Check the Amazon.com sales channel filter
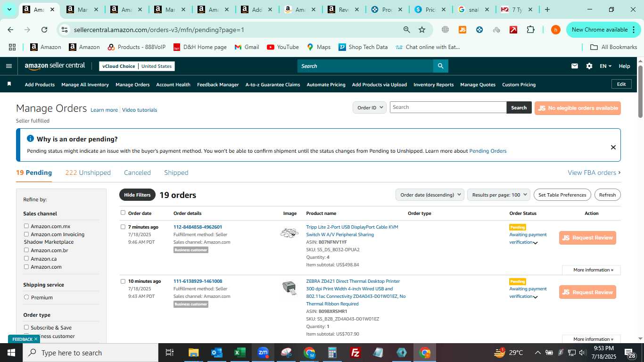644x362 pixels. click(x=26, y=266)
